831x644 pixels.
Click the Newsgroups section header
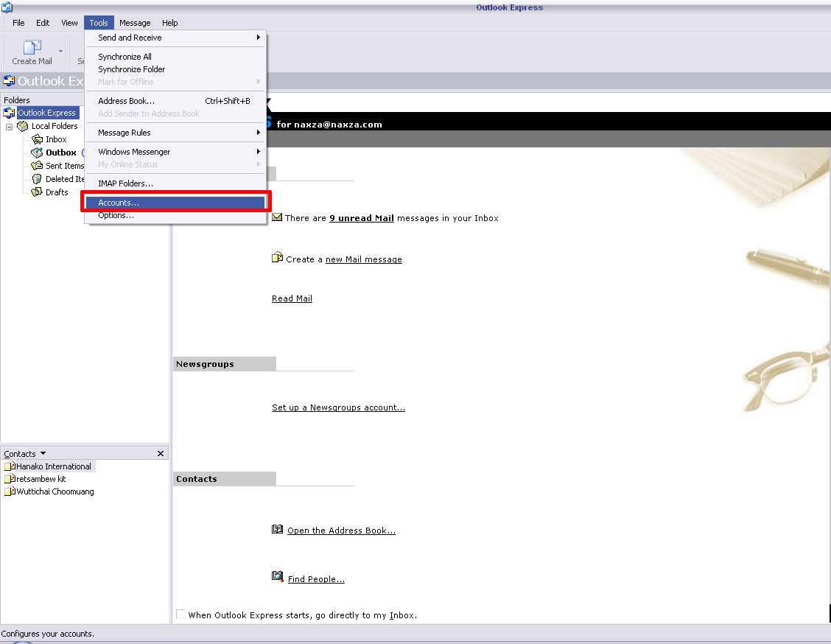(225, 364)
